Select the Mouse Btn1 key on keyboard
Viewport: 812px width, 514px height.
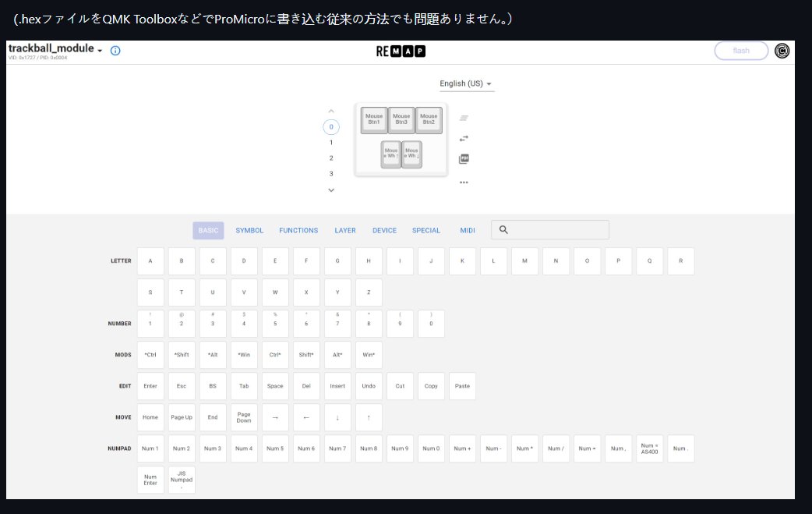coord(374,119)
